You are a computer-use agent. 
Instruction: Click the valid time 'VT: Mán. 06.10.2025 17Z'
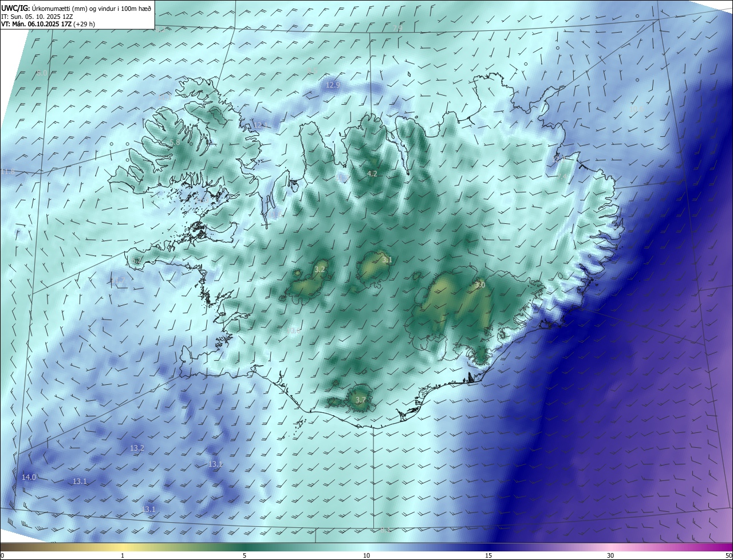point(37,24)
